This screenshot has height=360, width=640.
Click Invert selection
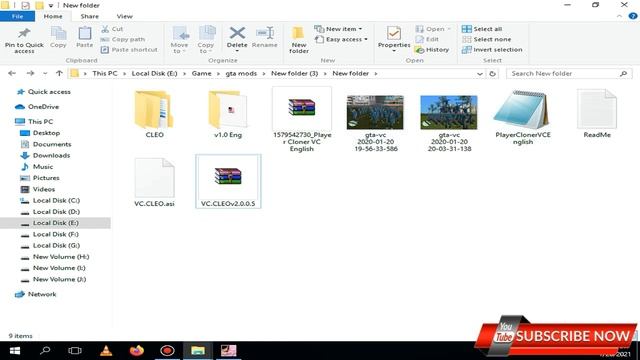(x=492, y=49)
